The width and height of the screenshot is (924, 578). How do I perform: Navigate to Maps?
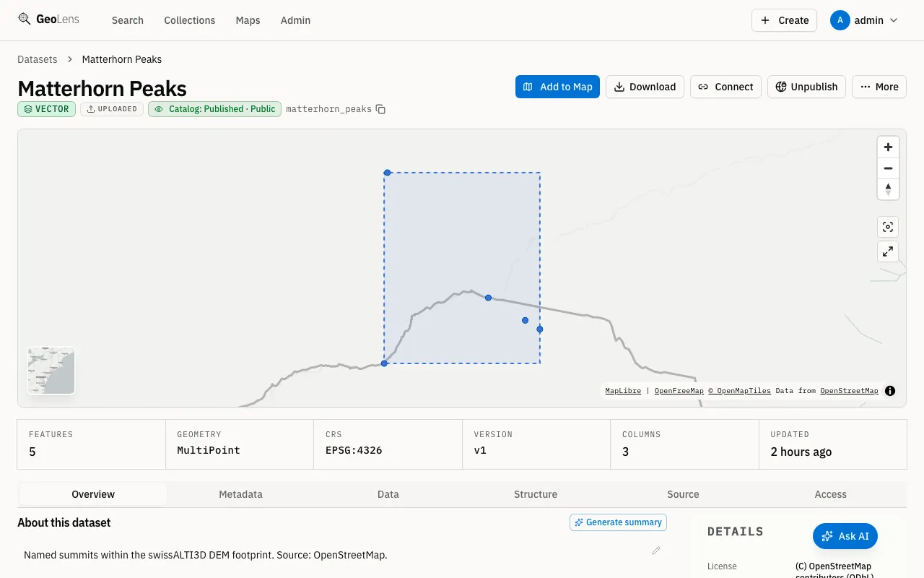[x=248, y=20]
